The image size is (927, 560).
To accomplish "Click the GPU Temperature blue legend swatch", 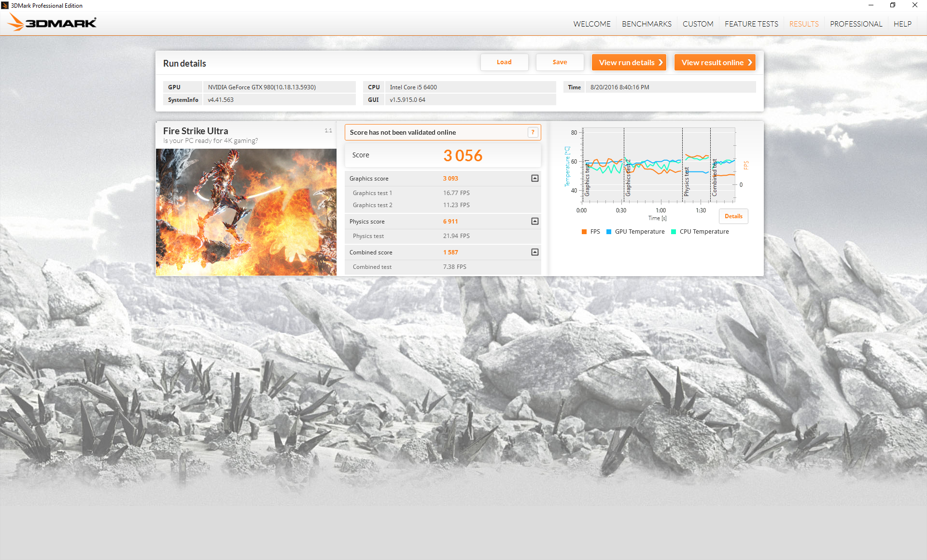I will pos(609,232).
